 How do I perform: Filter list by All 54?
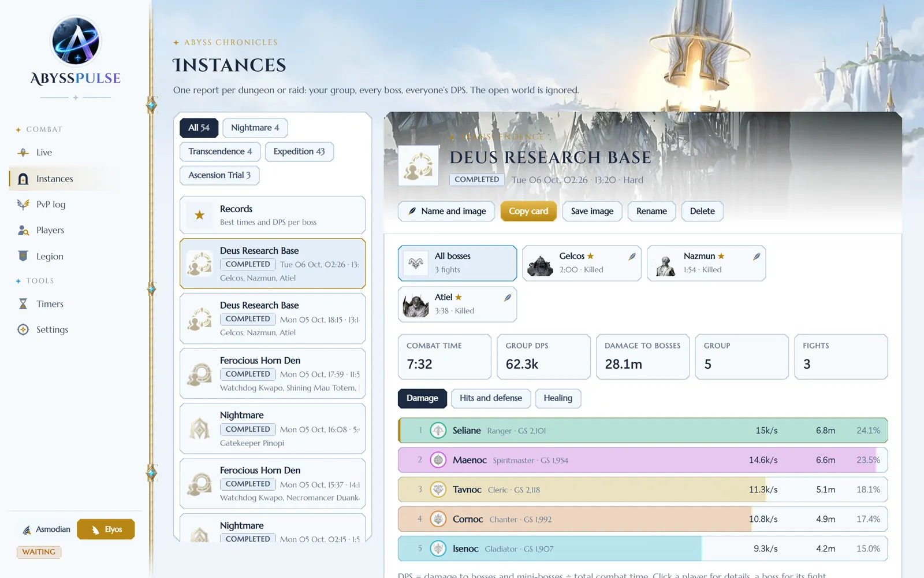[x=199, y=128]
